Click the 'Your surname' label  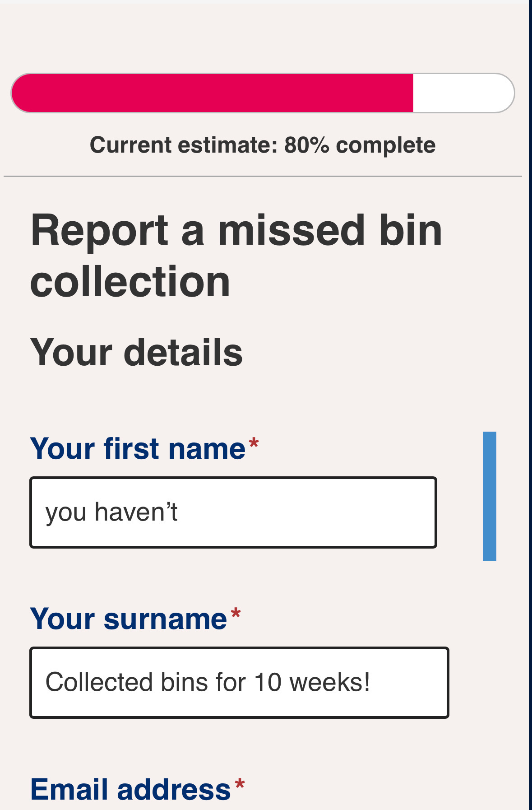(x=129, y=619)
